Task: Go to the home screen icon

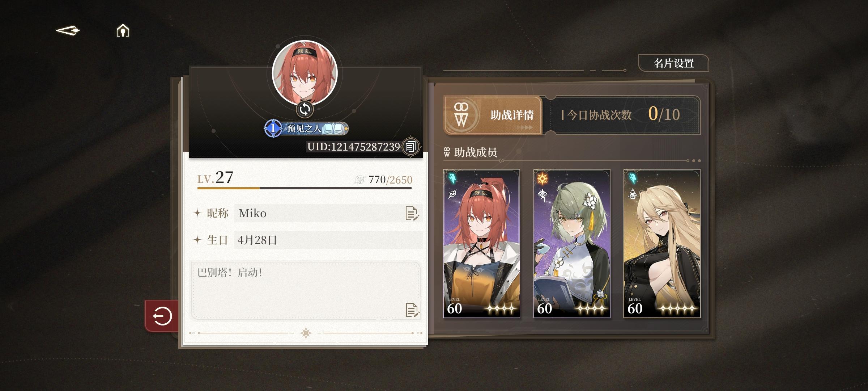Action: coord(123,31)
